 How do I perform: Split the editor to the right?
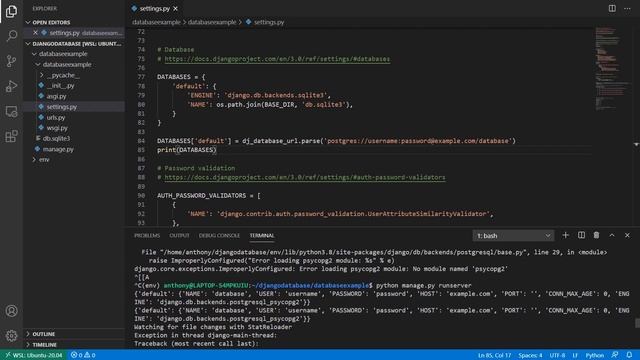coord(612,9)
